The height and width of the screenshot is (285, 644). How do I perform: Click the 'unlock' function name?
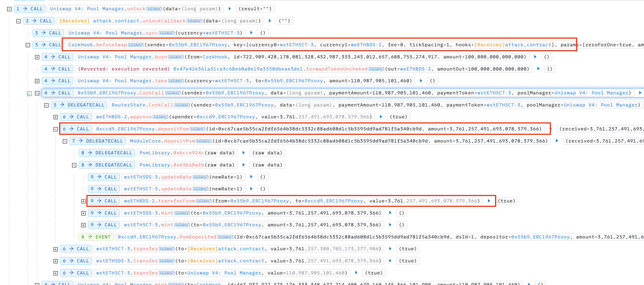tap(136, 9)
